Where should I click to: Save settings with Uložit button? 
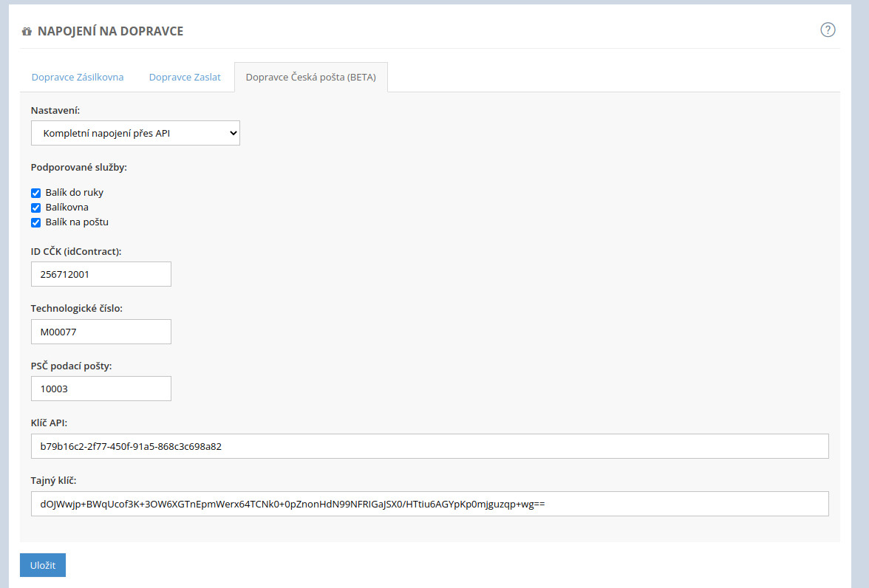tap(43, 565)
